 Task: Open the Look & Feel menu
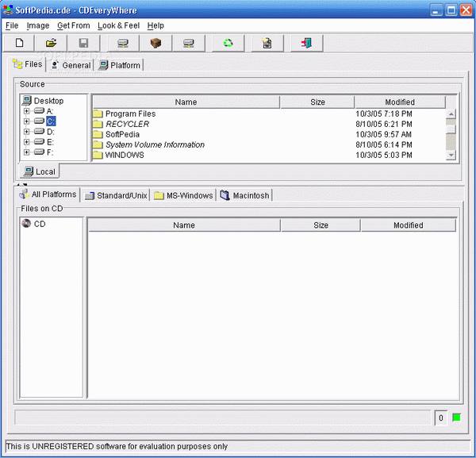[x=119, y=25]
